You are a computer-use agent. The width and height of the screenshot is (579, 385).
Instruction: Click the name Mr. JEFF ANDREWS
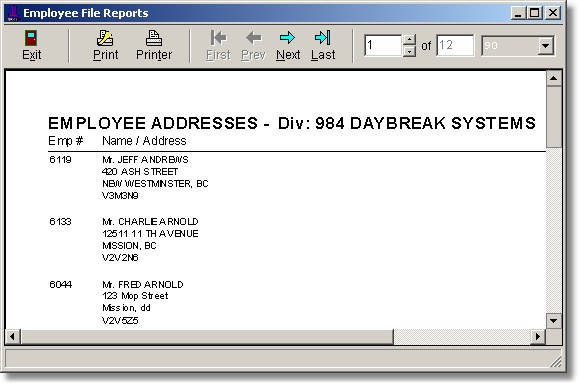click(x=145, y=159)
